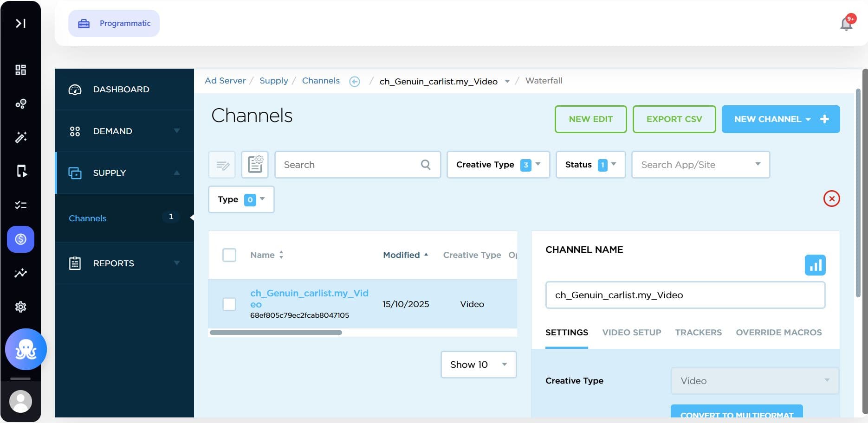
Task: Click the breadcrumb back arrow circle icon
Action: tap(355, 82)
